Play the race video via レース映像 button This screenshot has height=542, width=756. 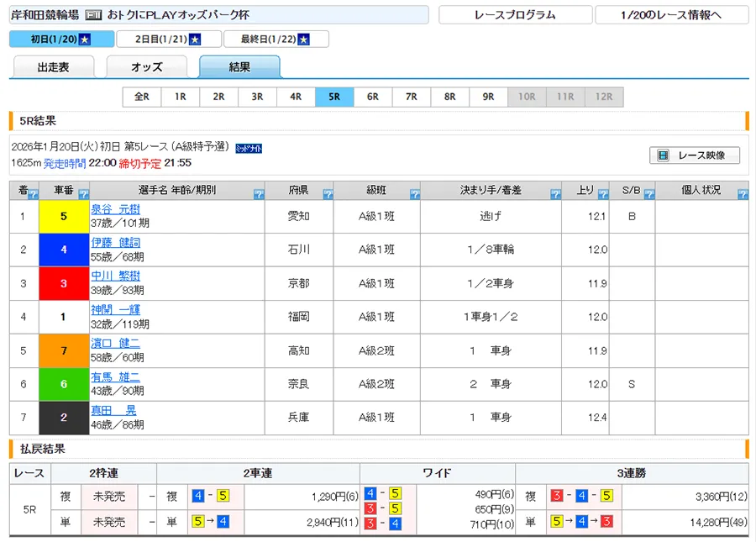pyautogui.click(x=694, y=155)
